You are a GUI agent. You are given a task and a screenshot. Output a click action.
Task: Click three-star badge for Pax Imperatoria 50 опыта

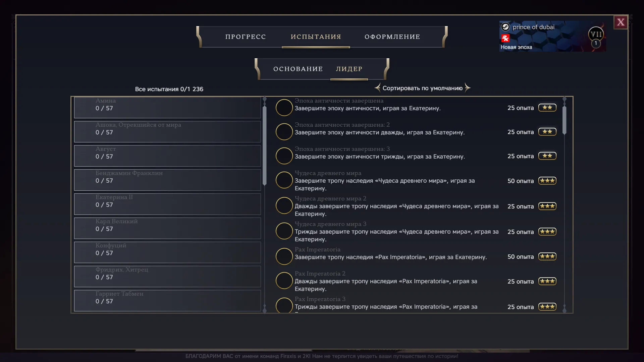coord(547,256)
